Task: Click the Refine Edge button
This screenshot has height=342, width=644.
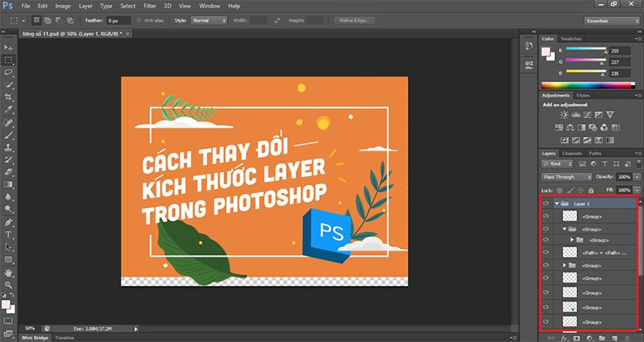Action: point(355,21)
